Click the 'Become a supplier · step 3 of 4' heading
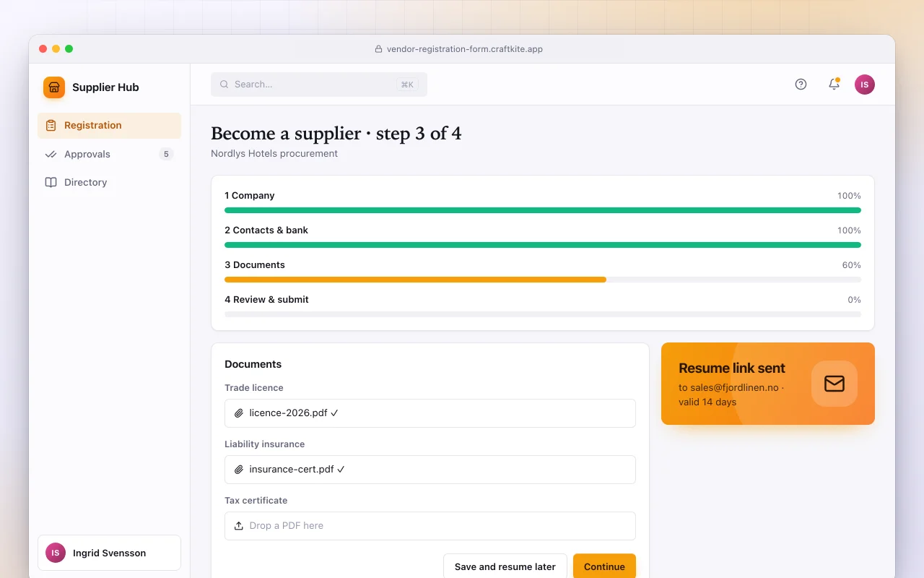 pos(336,134)
